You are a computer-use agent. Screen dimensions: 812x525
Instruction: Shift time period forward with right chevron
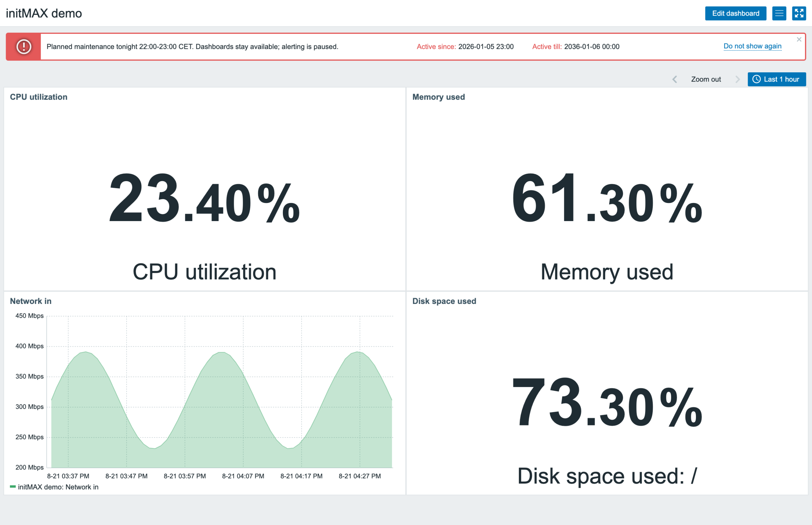click(x=737, y=79)
